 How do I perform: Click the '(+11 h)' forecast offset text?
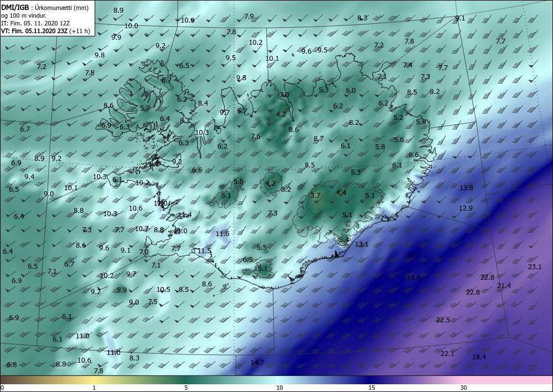tap(79, 31)
